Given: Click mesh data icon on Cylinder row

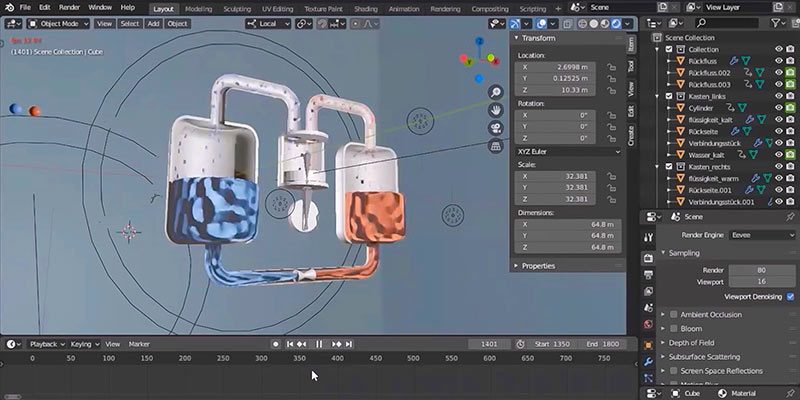Looking at the screenshot, I should pos(742,108).
